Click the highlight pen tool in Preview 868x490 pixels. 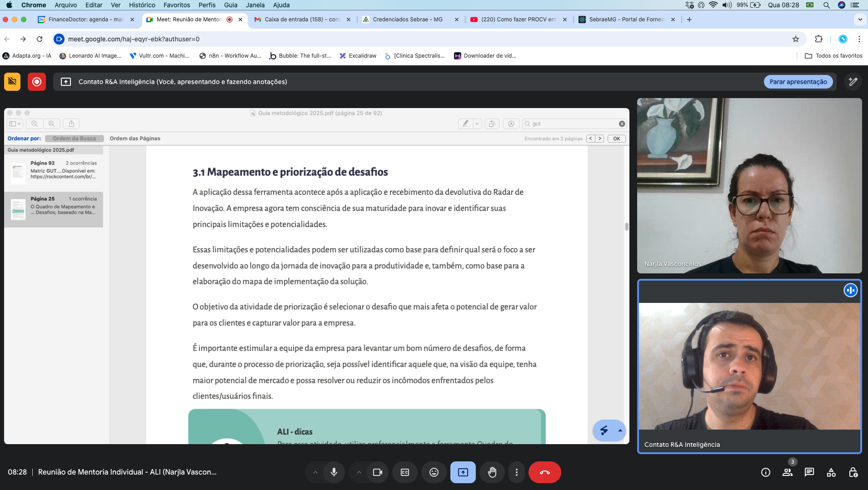coord(465,124)
